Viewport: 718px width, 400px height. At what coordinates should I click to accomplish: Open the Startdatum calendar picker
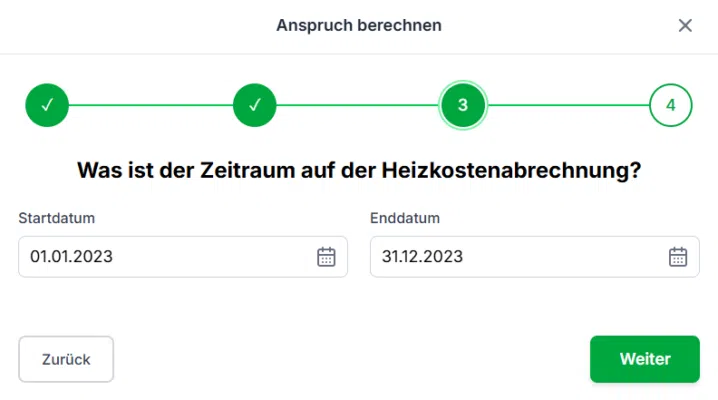(326, 257)
